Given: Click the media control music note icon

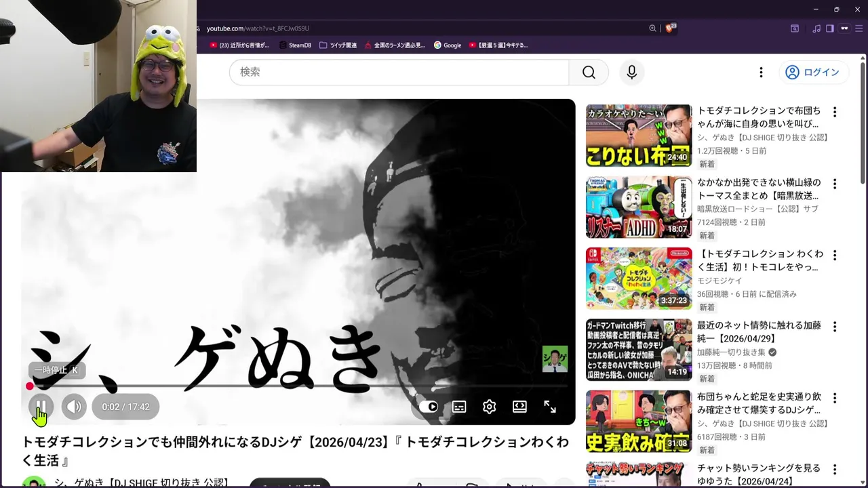Looking at the screenshot, I should click(816, 28).
